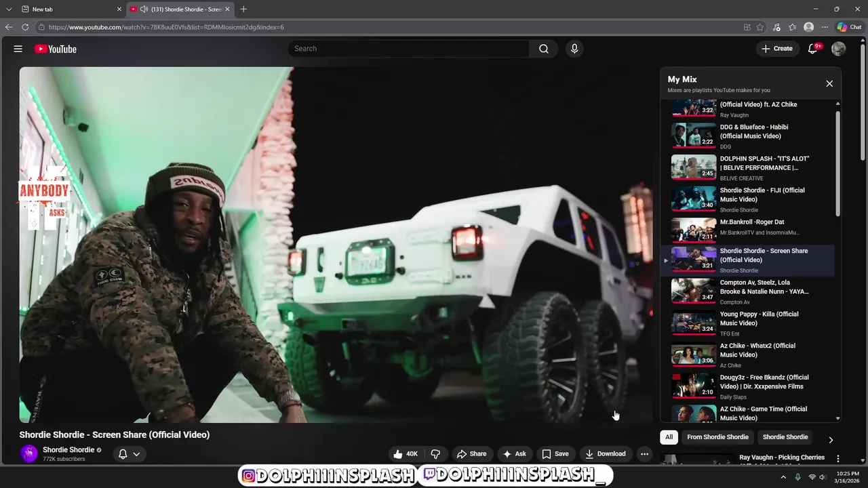
Task: Open taskbar microphone status icon
Action: 798,477
